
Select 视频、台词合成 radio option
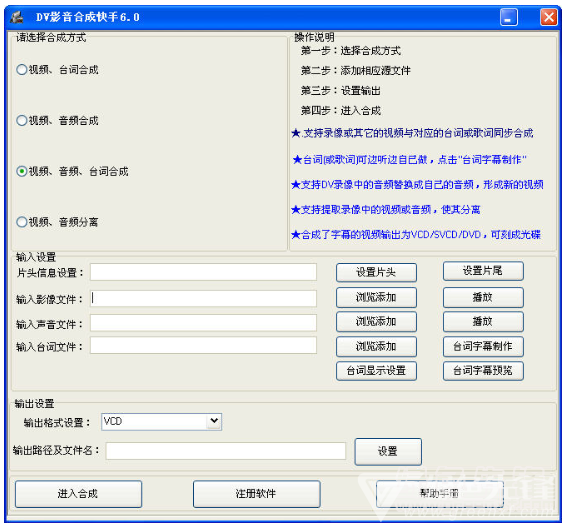coord(58,70)
